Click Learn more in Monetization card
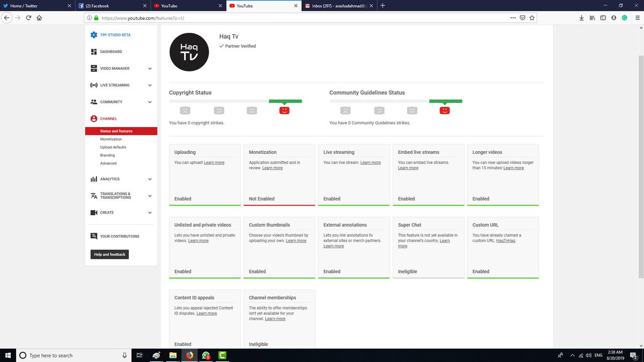The height and width of the screenshot is (362, 644). click(272, 168)
